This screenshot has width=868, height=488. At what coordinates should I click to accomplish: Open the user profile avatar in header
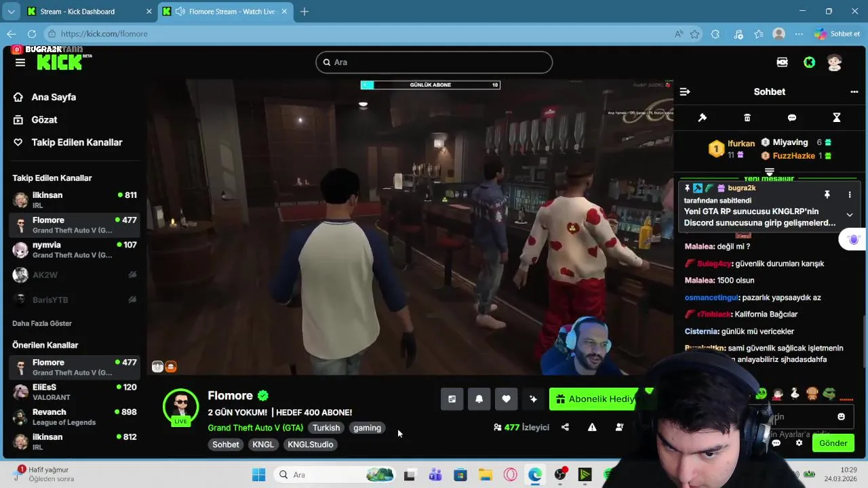click(835, 62)
